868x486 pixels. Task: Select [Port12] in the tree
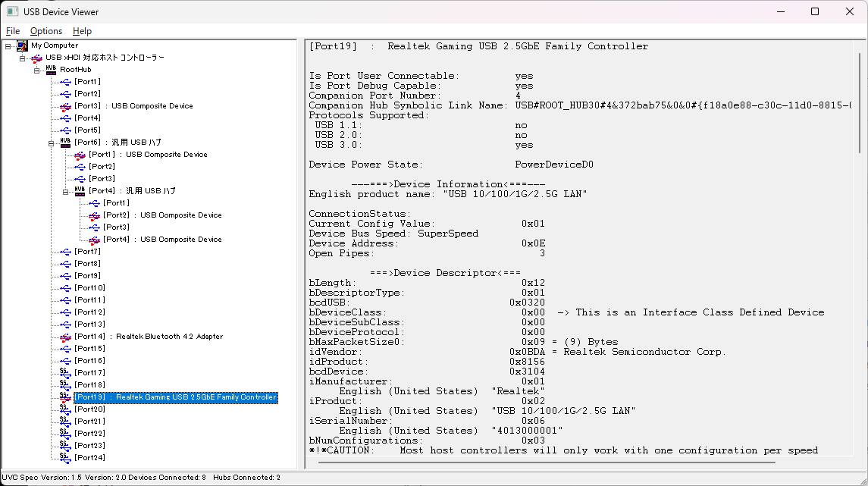click(x=89, y=312)
